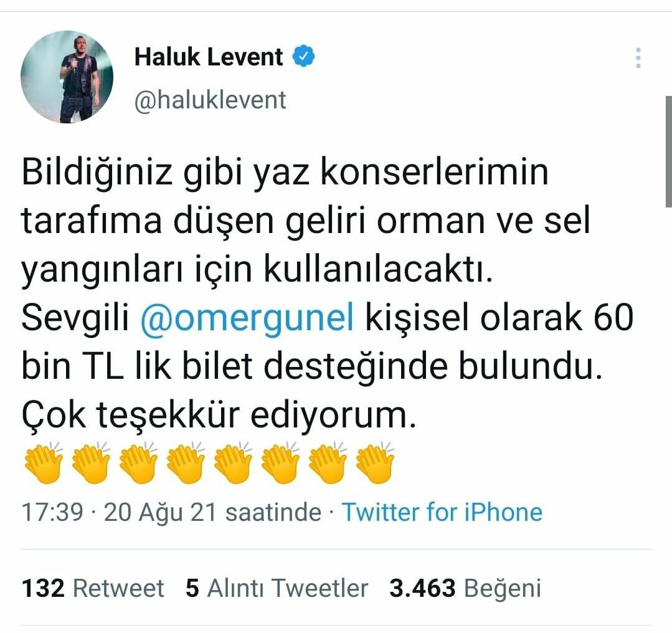The image size is (672, 633).
Task: Click the Haluk Levent display name
Action: 209,57
